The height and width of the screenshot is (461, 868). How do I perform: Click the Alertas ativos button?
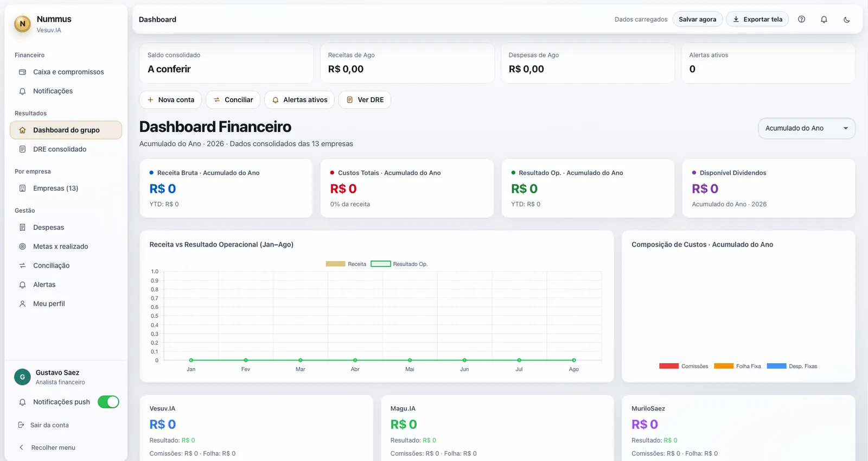coord(299,100)
